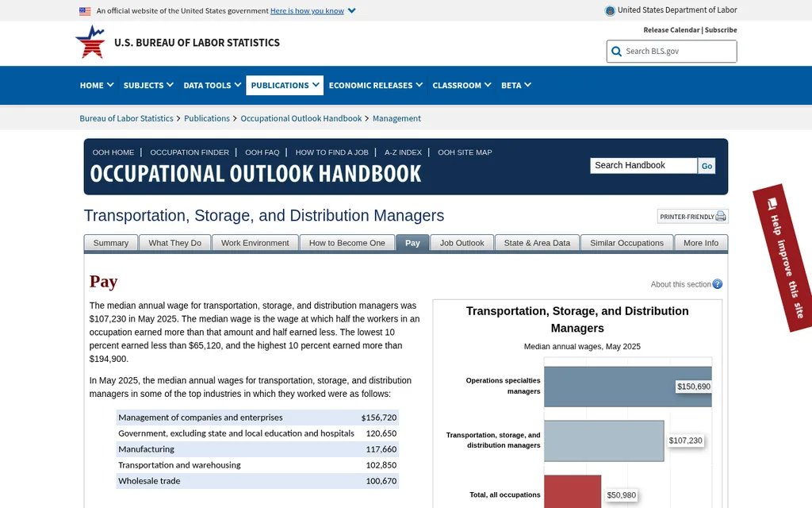Open the A-Z INDEX link

click(403, 152)
